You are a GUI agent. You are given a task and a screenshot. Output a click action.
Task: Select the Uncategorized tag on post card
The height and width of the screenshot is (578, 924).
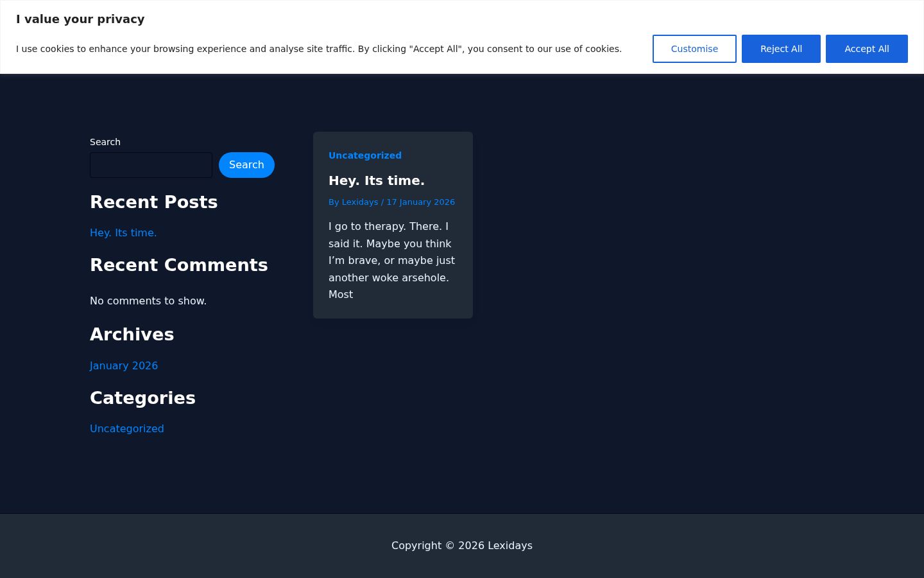pos(365,155)
